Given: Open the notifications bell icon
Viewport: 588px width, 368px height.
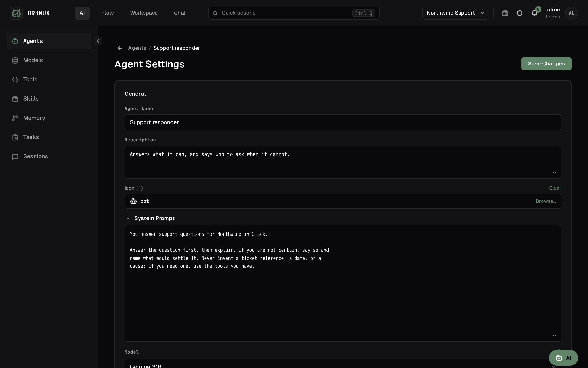Looking at the screenshot, I should (534, 13).
